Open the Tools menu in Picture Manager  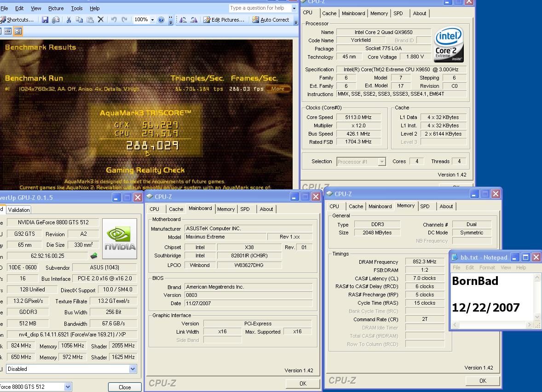77,8
